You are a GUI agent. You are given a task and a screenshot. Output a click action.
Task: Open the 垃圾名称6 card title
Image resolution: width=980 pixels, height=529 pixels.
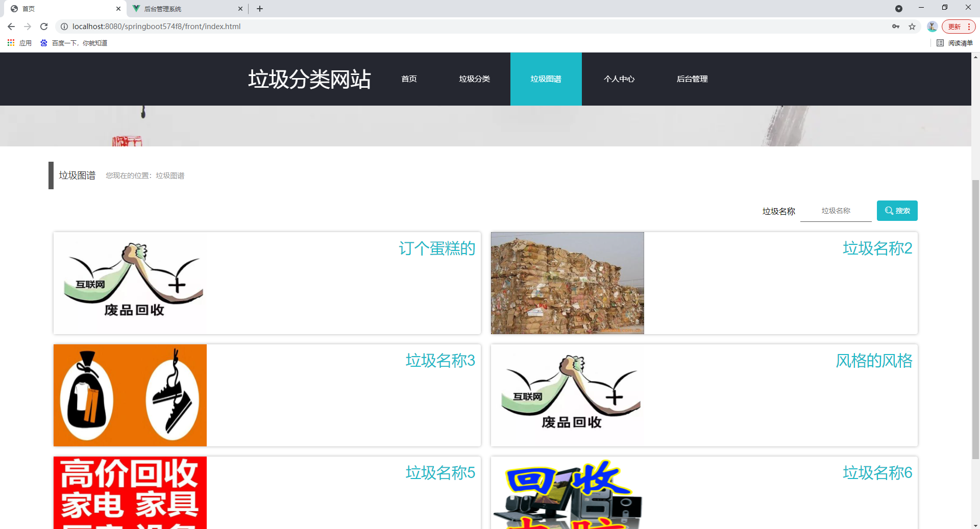(x=877, y=473)
